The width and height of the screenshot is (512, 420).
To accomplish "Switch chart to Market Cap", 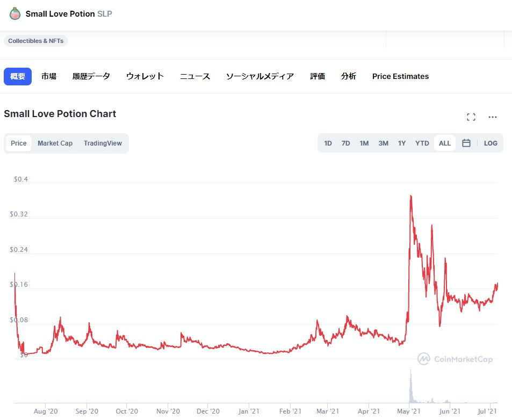I will (55, 143).
